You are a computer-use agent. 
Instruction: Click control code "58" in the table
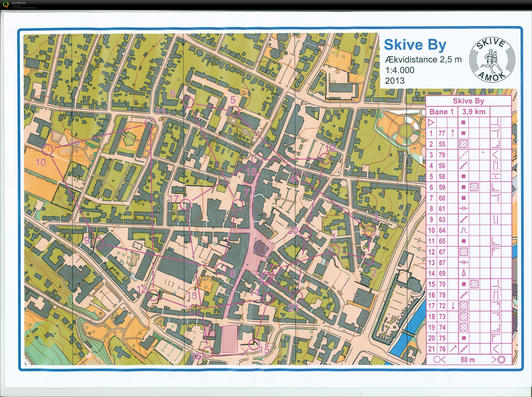442,176
